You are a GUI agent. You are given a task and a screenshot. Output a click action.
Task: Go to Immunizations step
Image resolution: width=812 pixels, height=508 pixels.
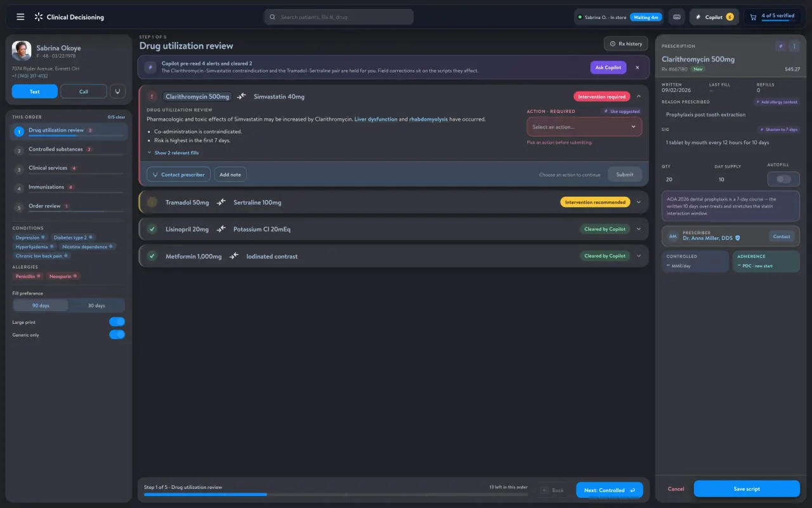[69, 188]
